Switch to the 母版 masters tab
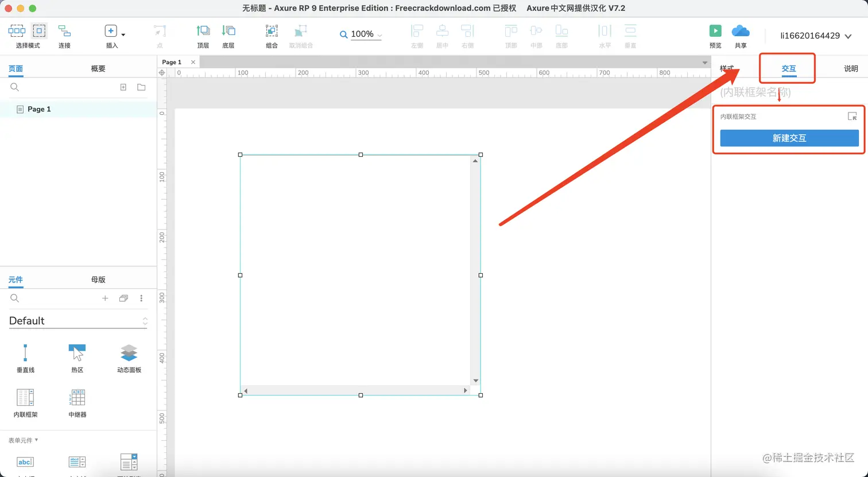The height and width of the screenshot is (477, 868). (x=98, y=280)
